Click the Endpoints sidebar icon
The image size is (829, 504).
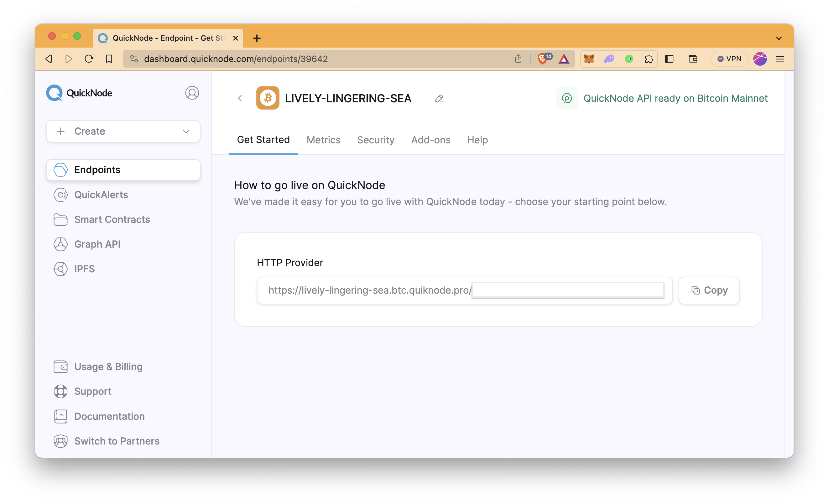[x=60, y=170]
